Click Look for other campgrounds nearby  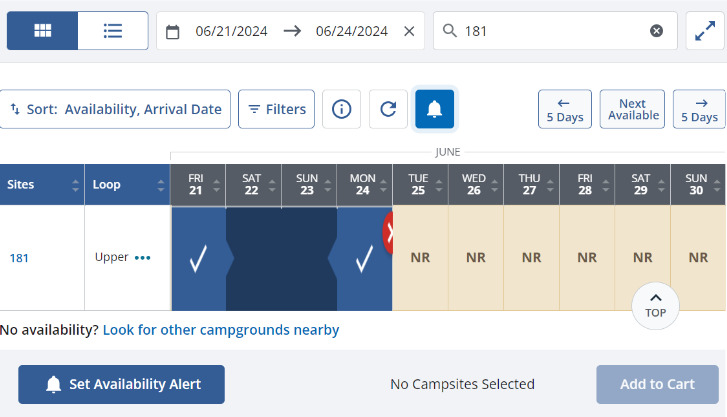pos(221,330)
